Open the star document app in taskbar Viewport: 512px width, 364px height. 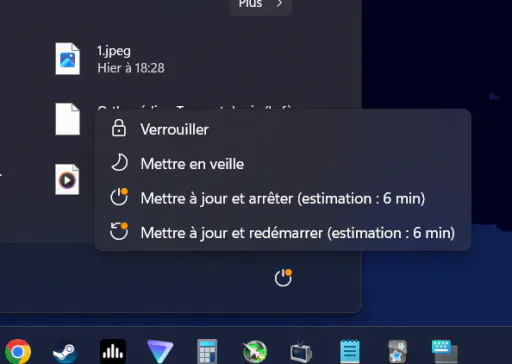click(397, 352)
